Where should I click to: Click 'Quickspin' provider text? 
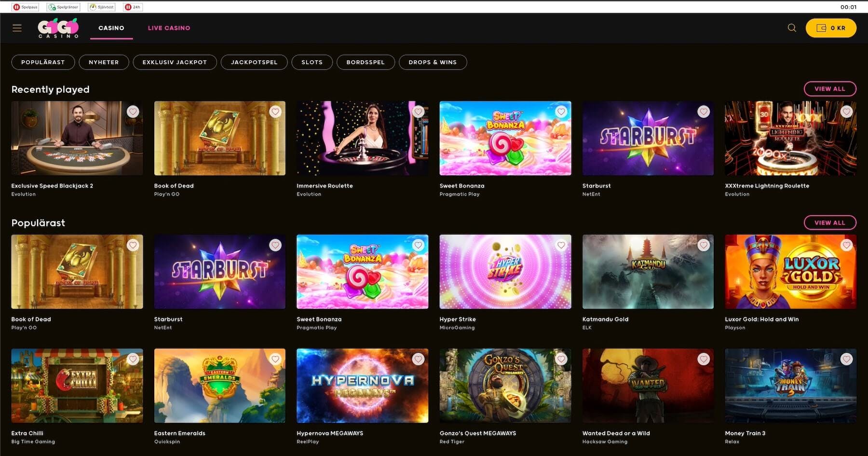pyautogui.click(x=167, y=442)
